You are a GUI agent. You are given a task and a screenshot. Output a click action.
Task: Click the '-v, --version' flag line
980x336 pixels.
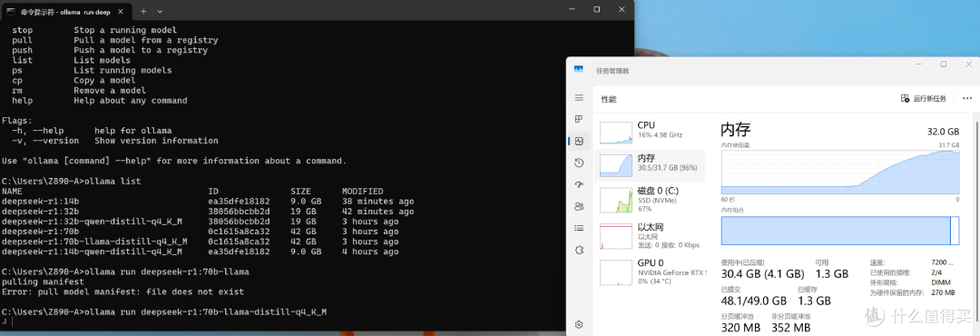tap(115, 141)
